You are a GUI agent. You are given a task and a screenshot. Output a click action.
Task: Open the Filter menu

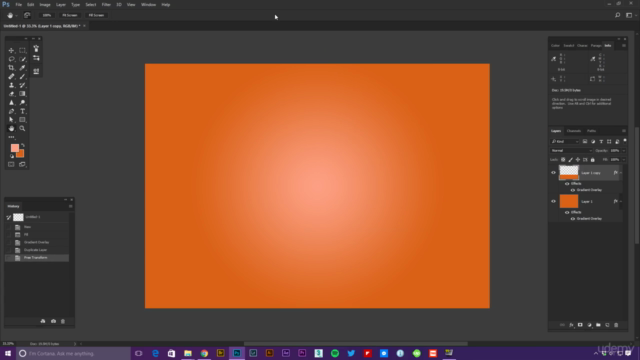tap(106, 4)
